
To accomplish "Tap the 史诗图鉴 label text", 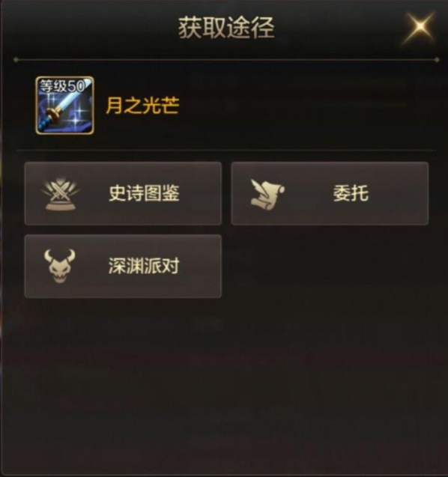I will 145,193.
